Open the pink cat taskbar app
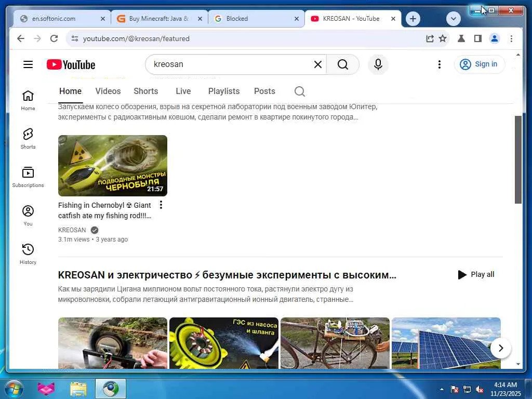The image size is (532, 399). pos(46,389)
